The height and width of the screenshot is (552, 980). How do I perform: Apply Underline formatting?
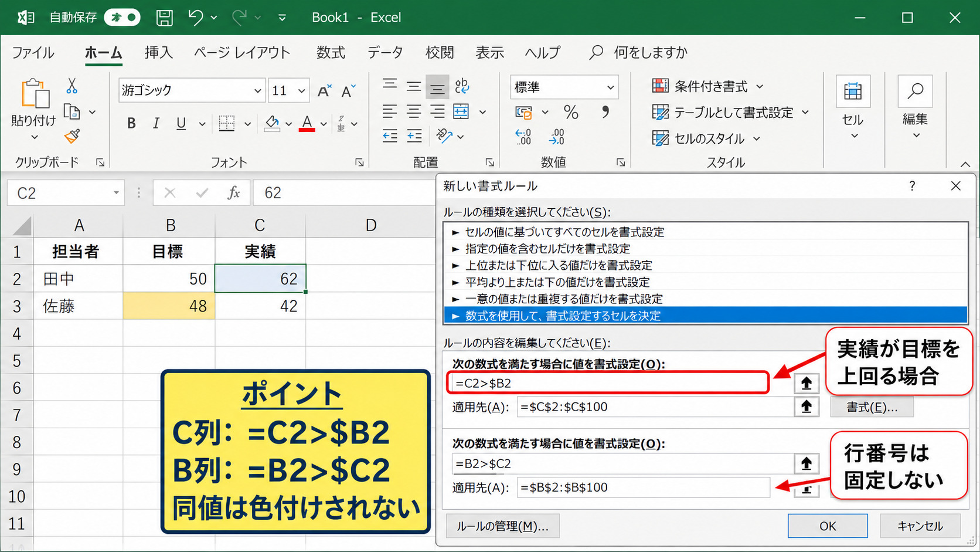click(181, 123)
